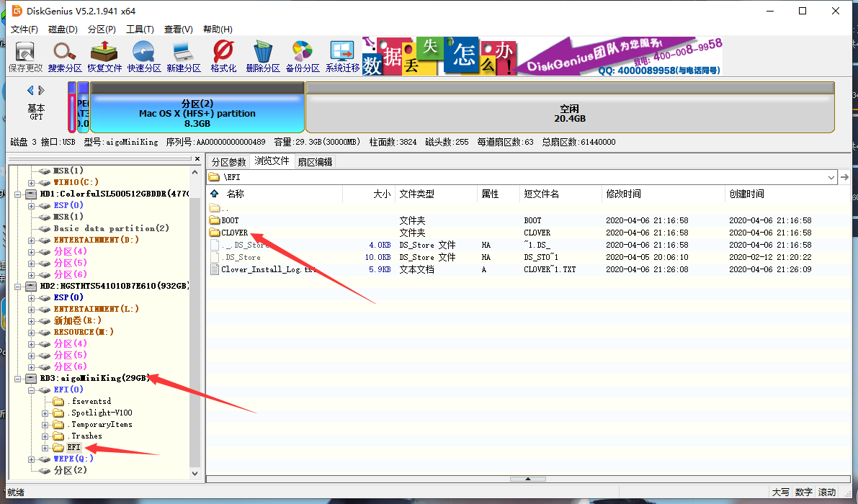Collapse the HD1:ColorfulSL500512GBDDR disk node
This screenshot has height=504, width=858.
(18, 194)
